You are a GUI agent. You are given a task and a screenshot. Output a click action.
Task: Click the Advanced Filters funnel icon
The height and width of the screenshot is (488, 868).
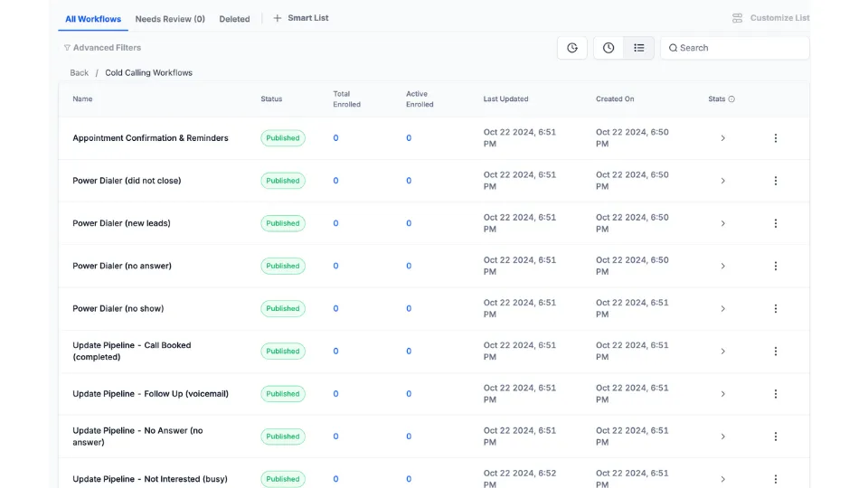pos(67,48)
